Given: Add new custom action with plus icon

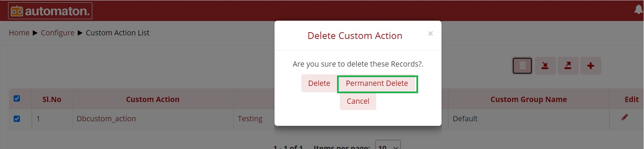Looking at the screenshot, I should [591, 66].
